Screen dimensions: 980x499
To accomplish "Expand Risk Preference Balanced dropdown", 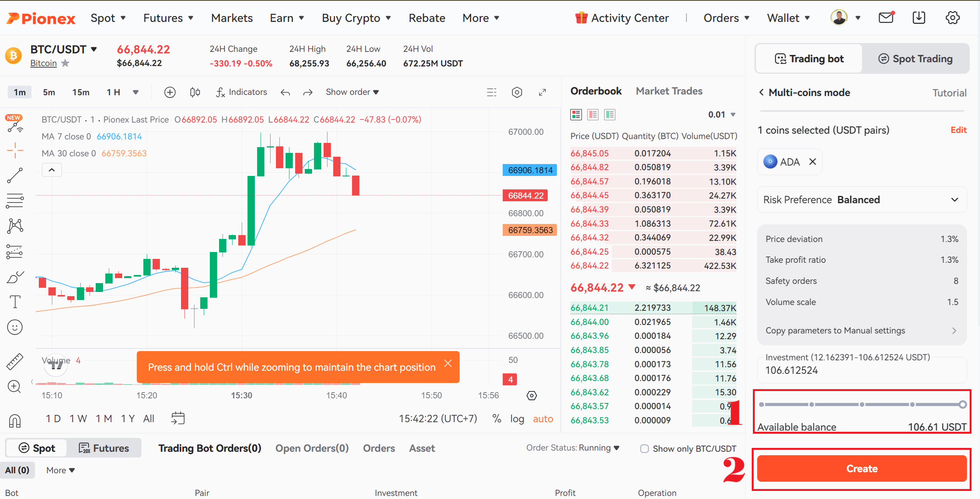I will click(x=862, y=200).
